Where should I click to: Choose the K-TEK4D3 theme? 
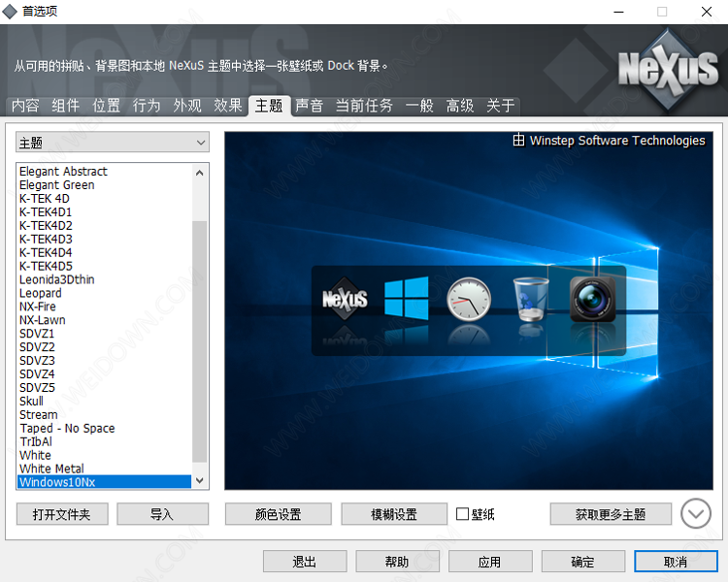104,239
